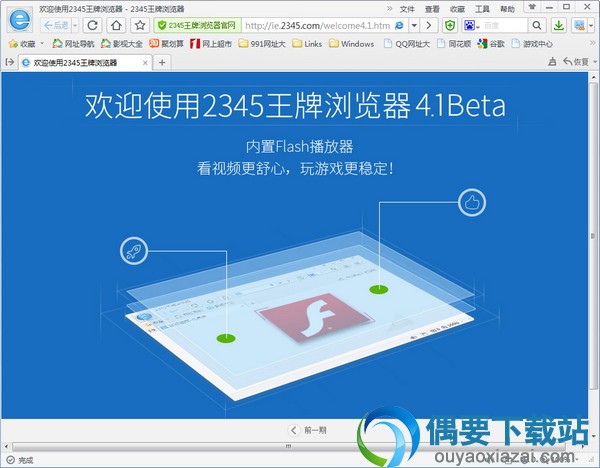Open the 查看 menu

coord(432,9)
